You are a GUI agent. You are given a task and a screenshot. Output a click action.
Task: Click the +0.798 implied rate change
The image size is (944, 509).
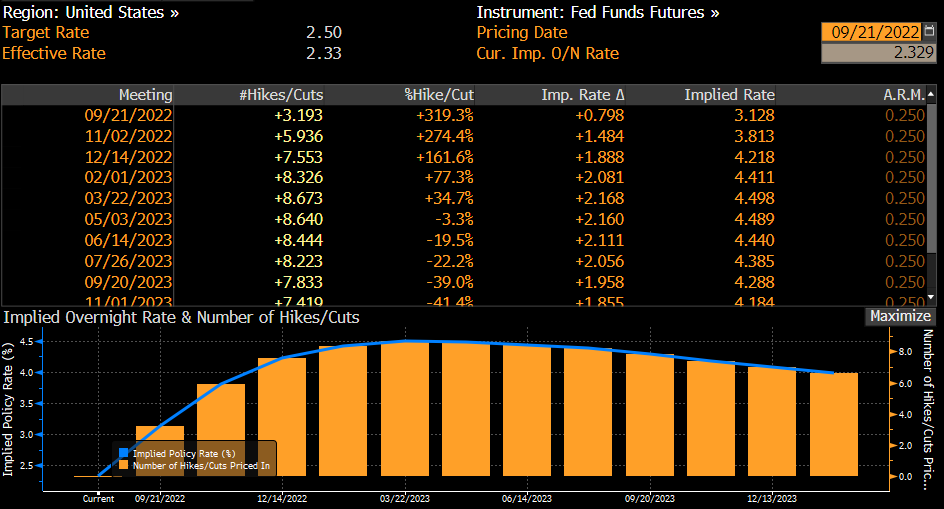point(600,115)
